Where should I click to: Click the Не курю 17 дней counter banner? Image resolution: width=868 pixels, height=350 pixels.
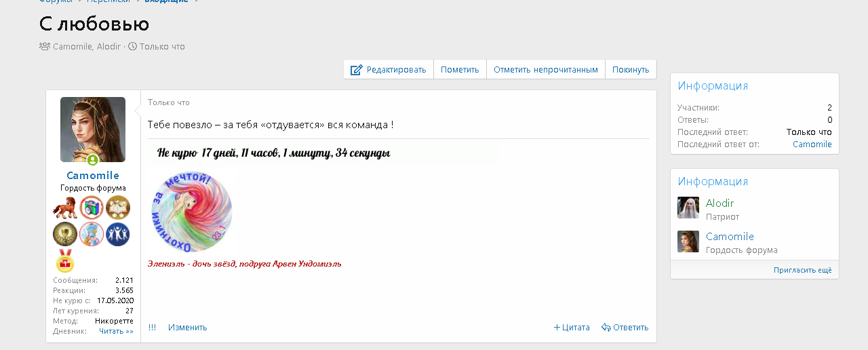[x=324, y=153]
